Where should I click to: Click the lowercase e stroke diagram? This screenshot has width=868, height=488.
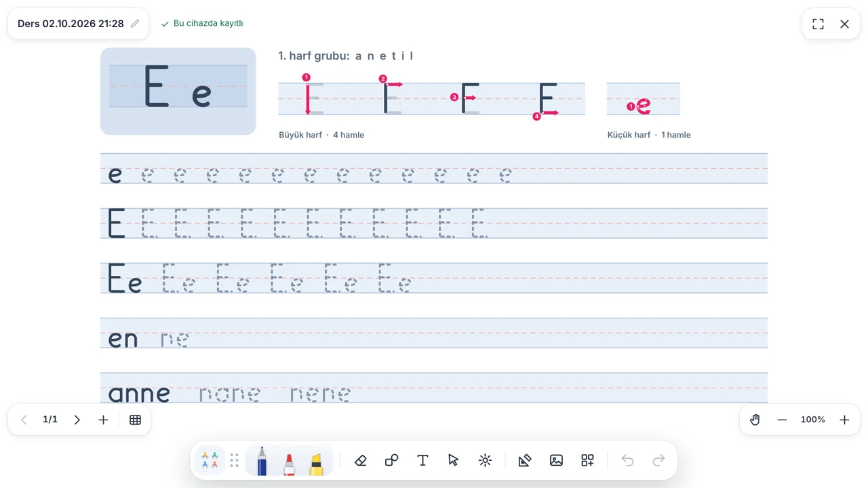(644, 99)
